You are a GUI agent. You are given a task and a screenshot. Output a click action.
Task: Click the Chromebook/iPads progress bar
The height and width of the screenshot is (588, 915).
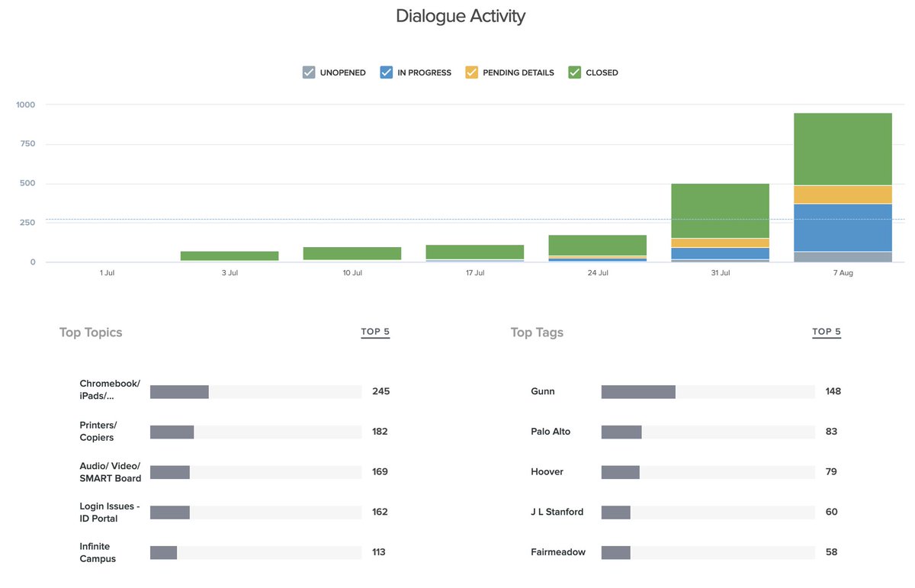[255, 391]
